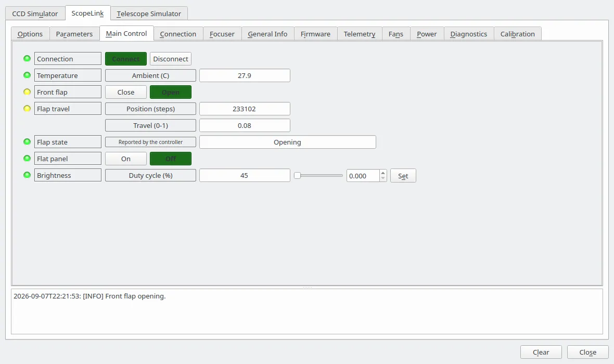
Task: Click the Flap state status indicator light
Action: point(27,141)
